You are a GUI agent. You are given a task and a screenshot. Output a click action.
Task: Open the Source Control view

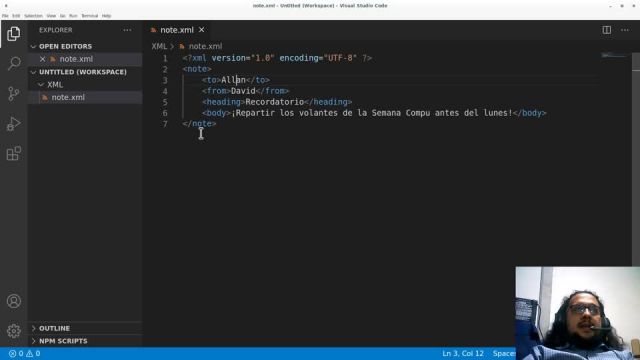point(13,94)
